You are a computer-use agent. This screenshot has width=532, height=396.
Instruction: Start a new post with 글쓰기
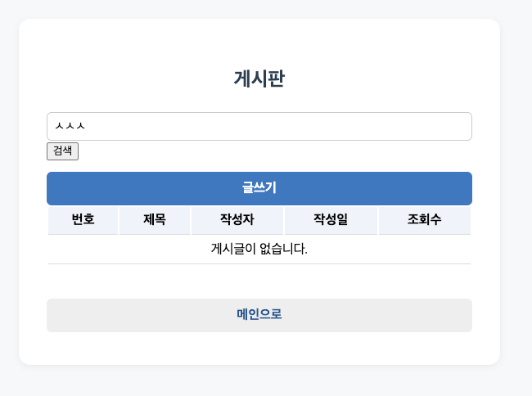click(x=259, y=188)
